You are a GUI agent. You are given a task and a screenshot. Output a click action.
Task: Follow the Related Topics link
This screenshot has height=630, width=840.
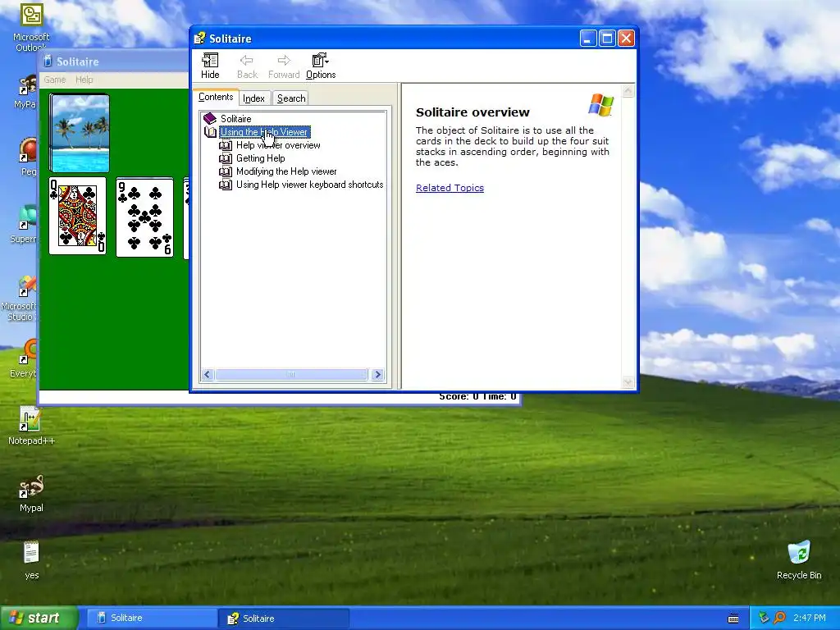click(x=450, y=188)
